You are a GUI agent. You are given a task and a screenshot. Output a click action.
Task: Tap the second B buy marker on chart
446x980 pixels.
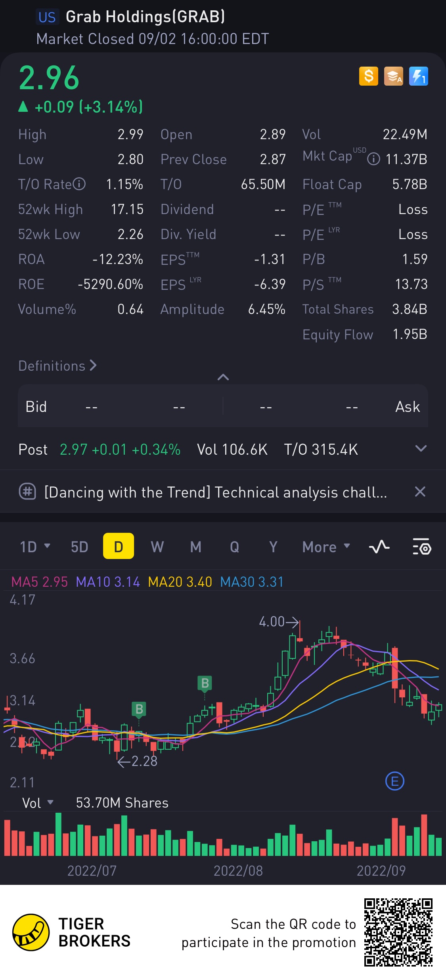pos(205,683)
